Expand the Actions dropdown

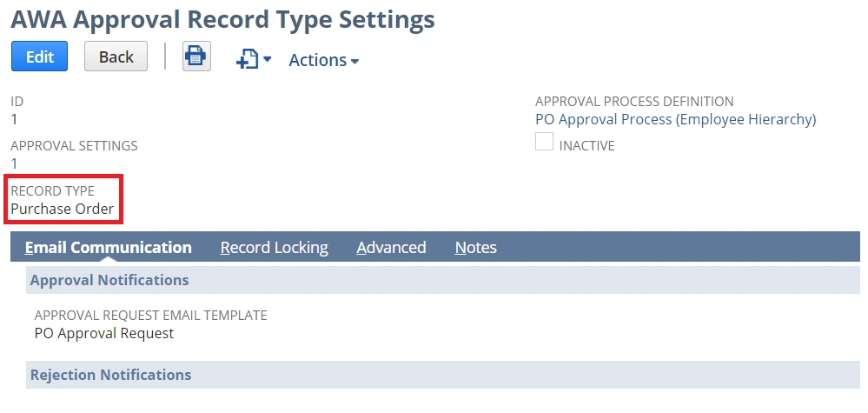(x=323, y=60)
